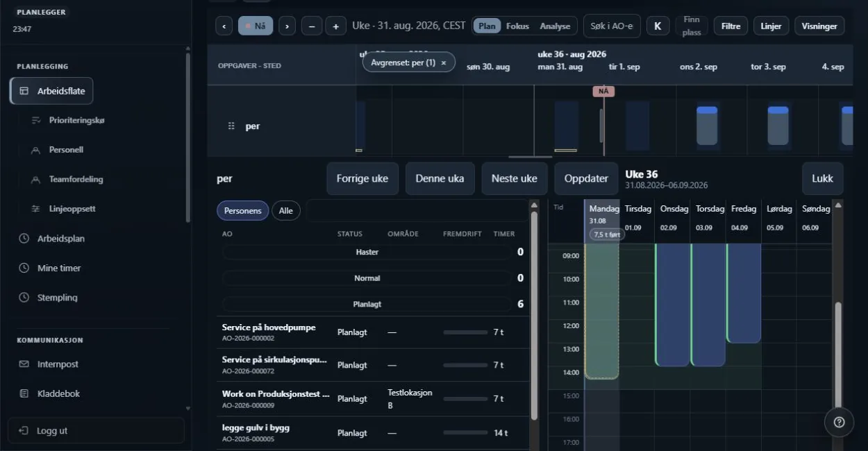Image resolution: width=868 pixels, height=451 pixels.
Task: Click progress bar for 'legge gulv i bygg'
Action: click(465, 433)
